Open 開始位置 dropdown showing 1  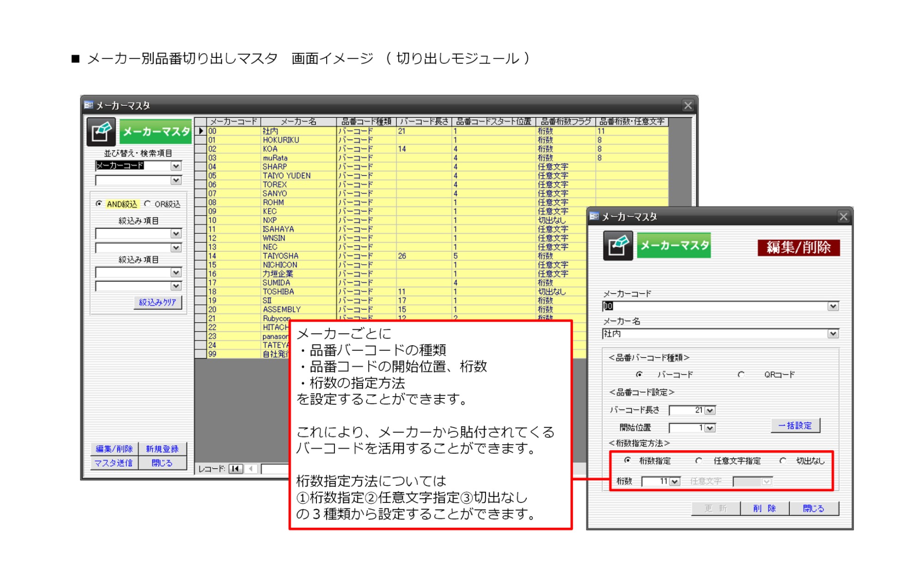710,428
